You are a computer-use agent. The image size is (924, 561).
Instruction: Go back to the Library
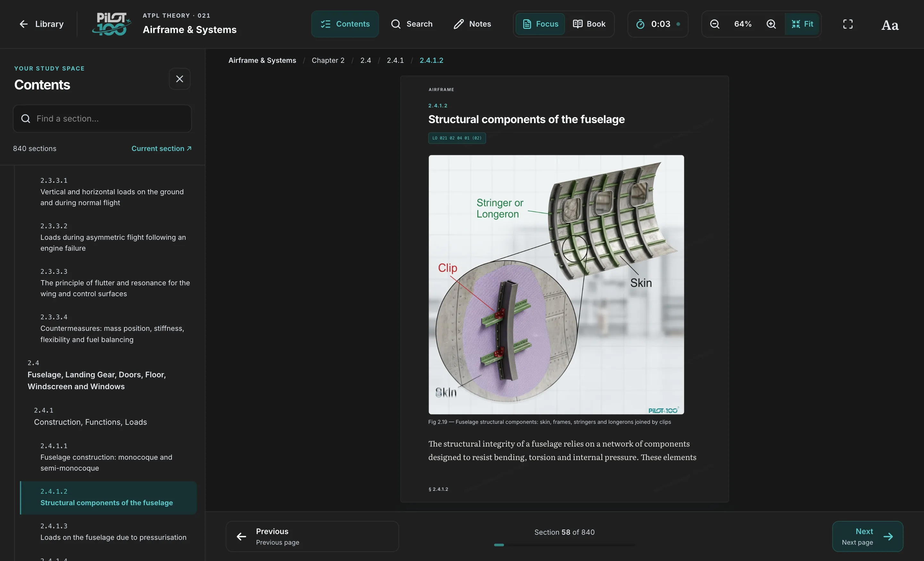[41, 24]
